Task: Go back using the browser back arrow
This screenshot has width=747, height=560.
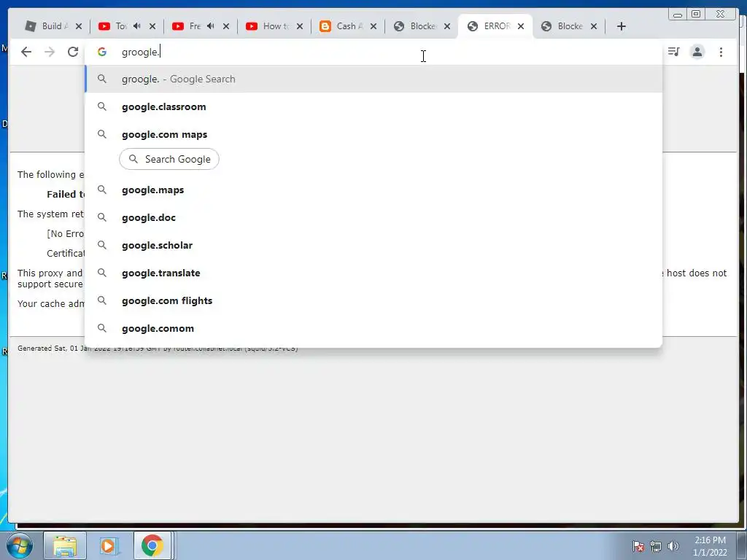Action: pos(26,52)
